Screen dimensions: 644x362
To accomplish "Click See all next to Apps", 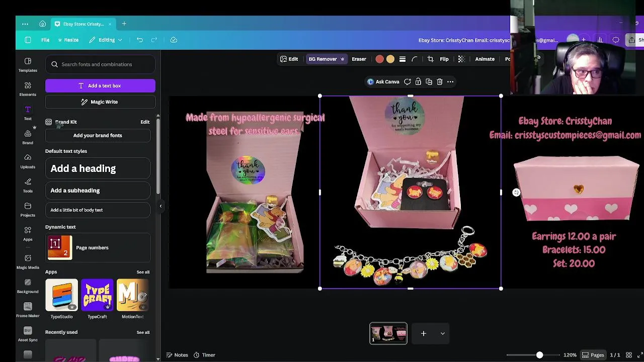I will pos(143,272).
